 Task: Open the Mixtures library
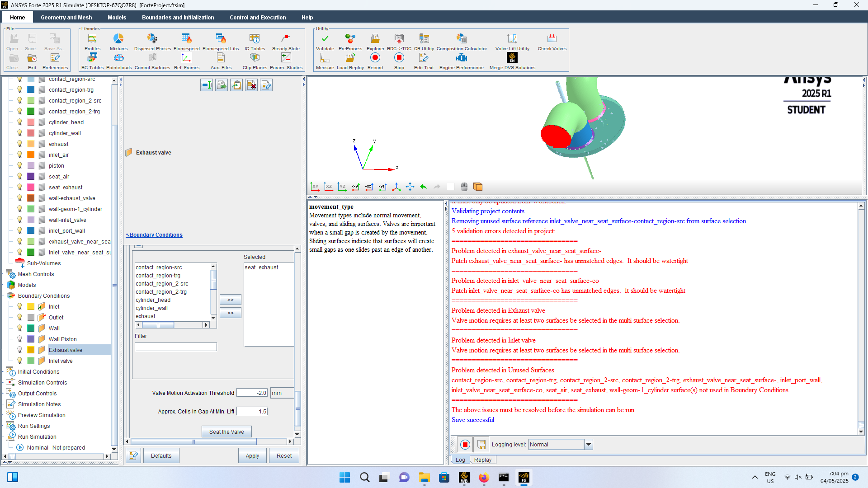pyautogui.click(x=118, y=42)
